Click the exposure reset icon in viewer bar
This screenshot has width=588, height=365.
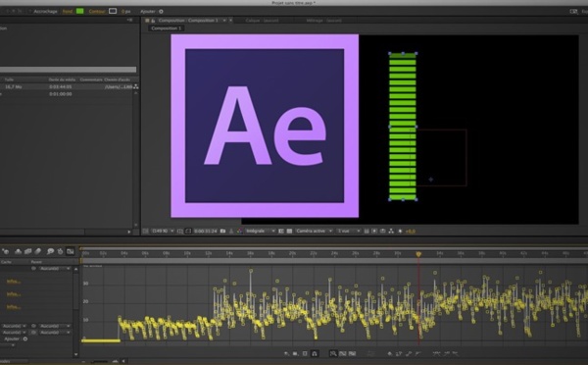400,231
